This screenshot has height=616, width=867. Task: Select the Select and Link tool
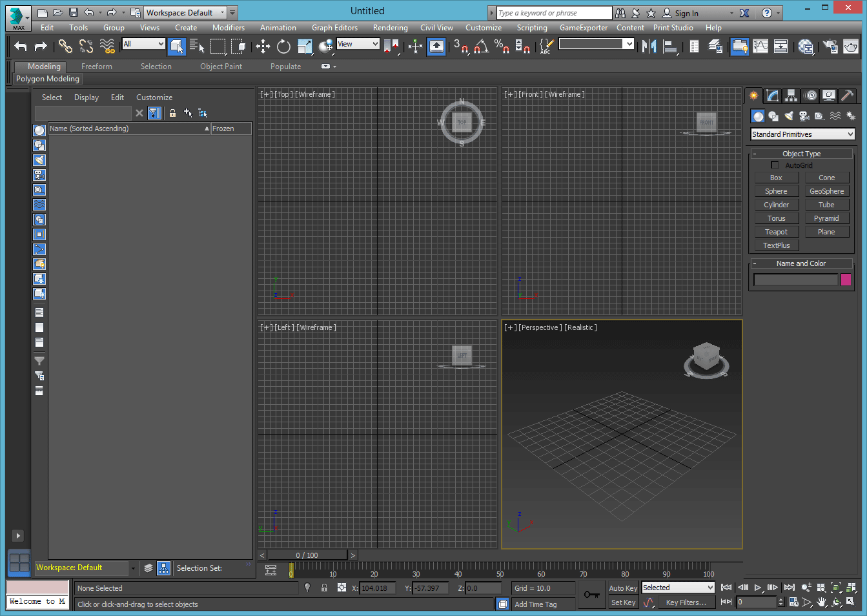pos(65,46)
